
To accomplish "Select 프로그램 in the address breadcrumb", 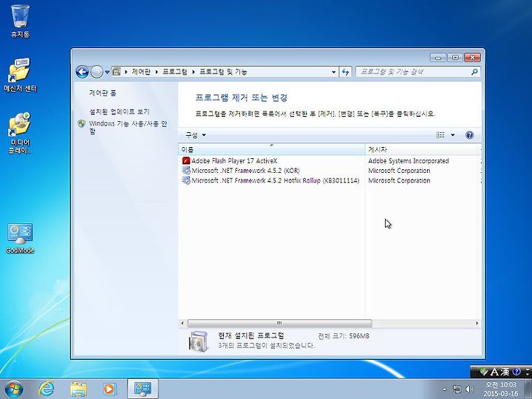I will tap(174, 72).
